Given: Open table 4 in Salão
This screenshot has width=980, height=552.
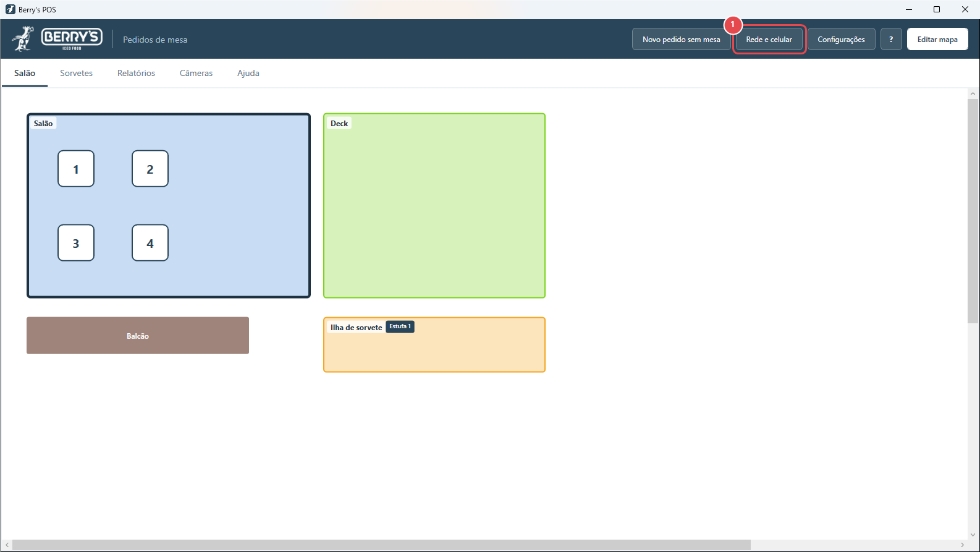Looking at the screenshot, I should coord(150,243).
